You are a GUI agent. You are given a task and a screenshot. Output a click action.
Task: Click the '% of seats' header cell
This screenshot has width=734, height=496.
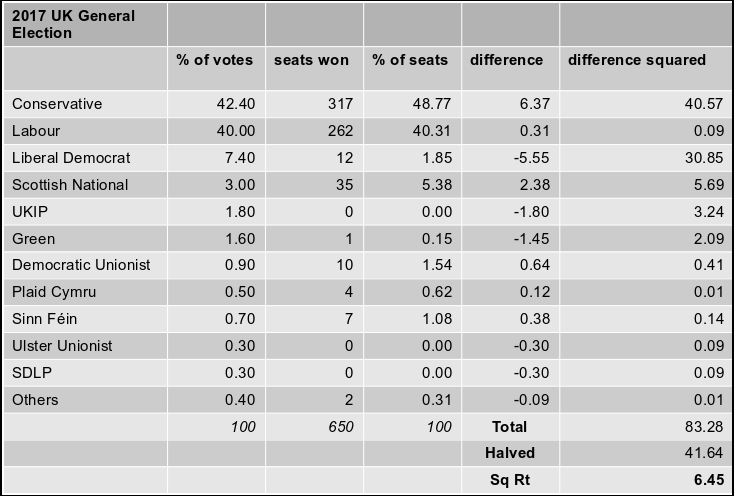tap(412, 69)
